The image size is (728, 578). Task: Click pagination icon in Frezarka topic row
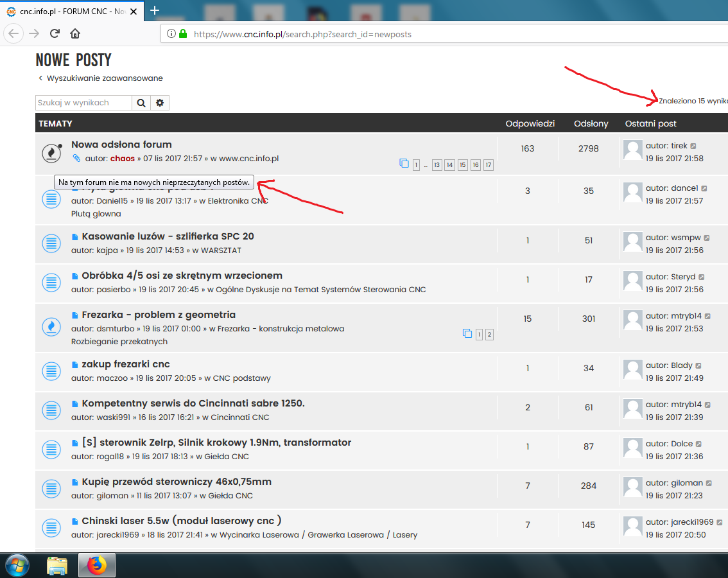(467, 333)
